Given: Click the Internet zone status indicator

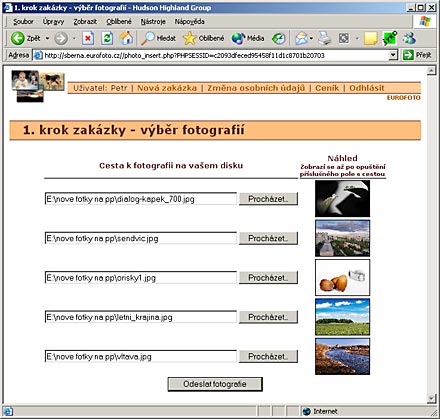Looking at the screenshot, I should [x=320, y=411].
